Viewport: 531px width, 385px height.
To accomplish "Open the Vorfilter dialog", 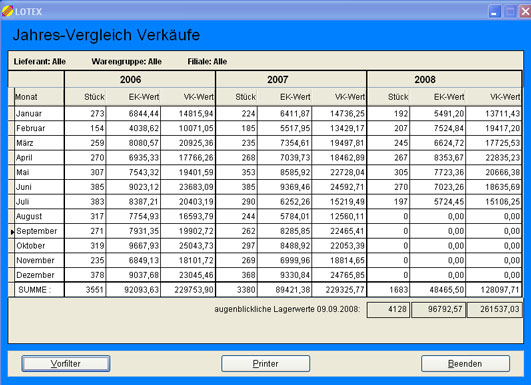I will [x=66, y=364].
